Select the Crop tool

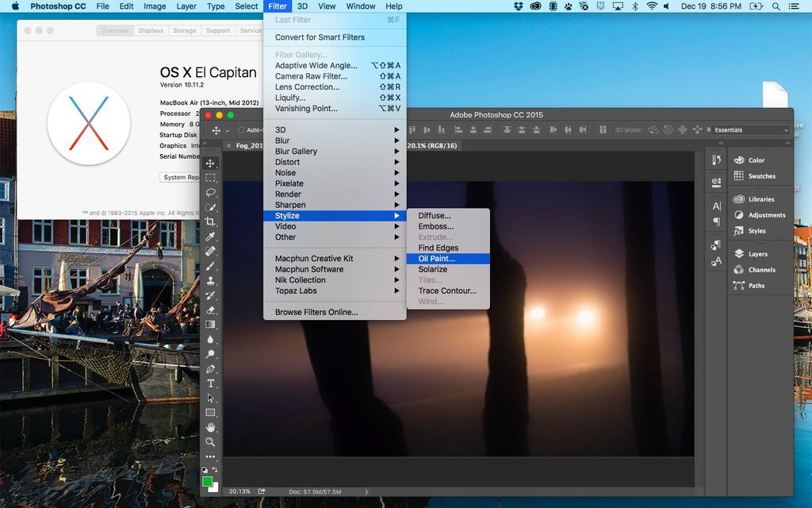click(x=210, y=222)
